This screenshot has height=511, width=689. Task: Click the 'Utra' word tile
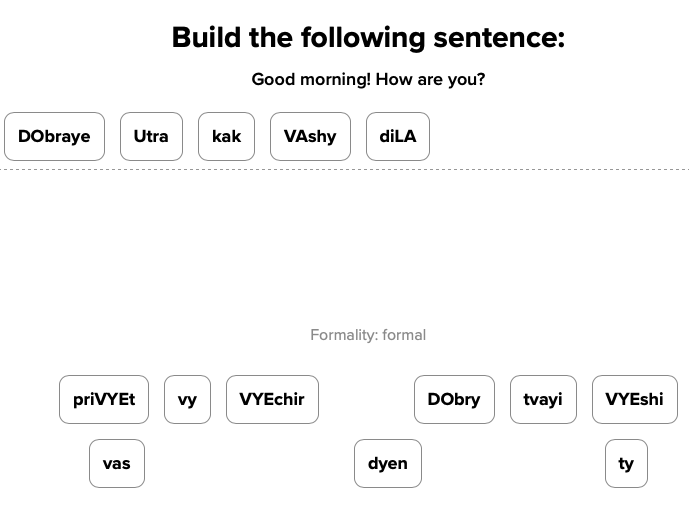(x=151, y=137)
